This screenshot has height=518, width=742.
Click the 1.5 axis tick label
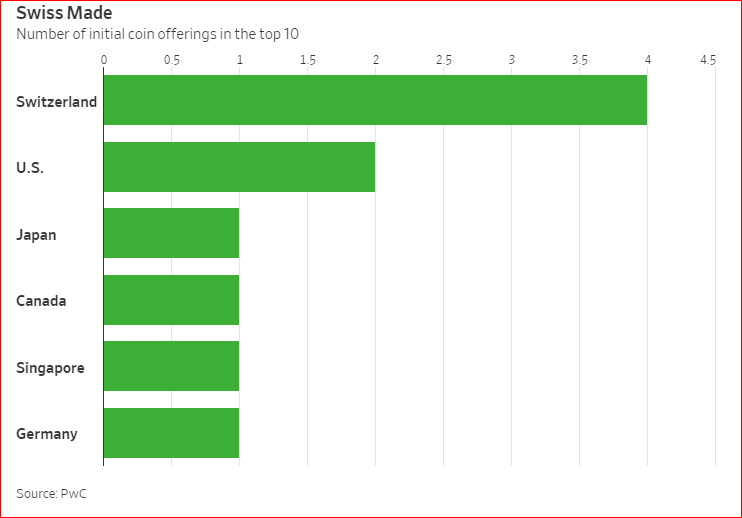(307, 60)
